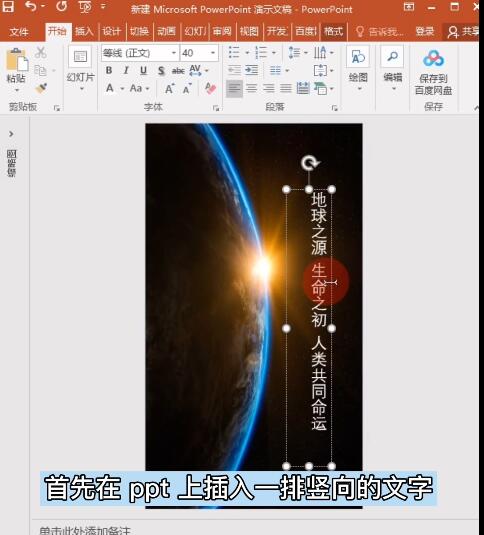Click the 共享 share button

[x=463, y=32]
